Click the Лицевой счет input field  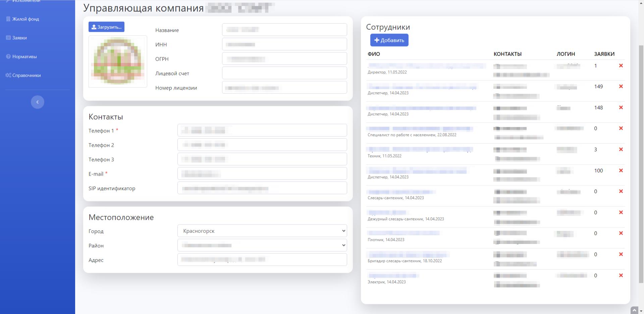click(x=284, y=73)
